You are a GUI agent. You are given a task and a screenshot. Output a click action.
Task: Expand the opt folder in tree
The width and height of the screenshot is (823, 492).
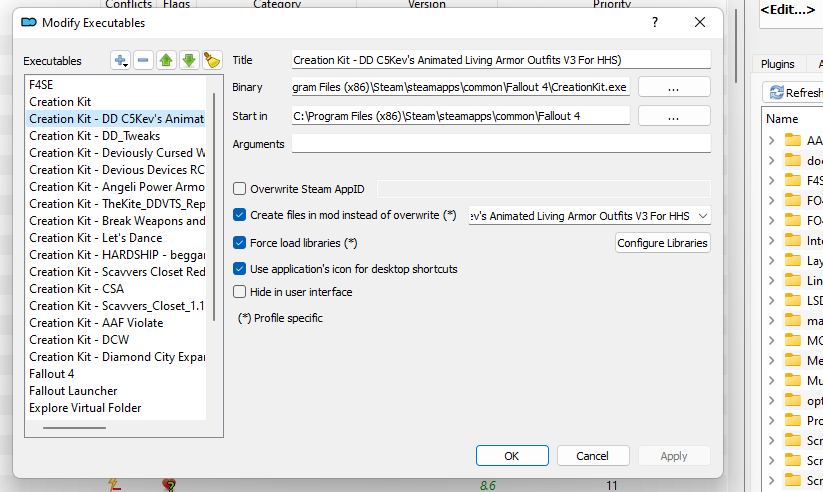click(772, 400)
